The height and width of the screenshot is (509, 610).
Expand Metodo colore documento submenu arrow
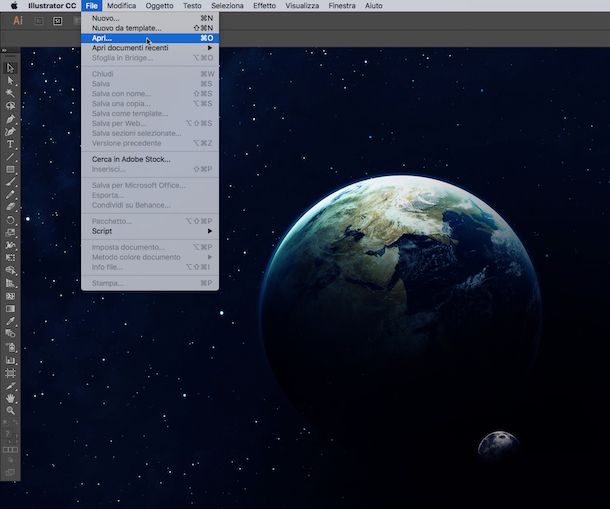point(210,257)
